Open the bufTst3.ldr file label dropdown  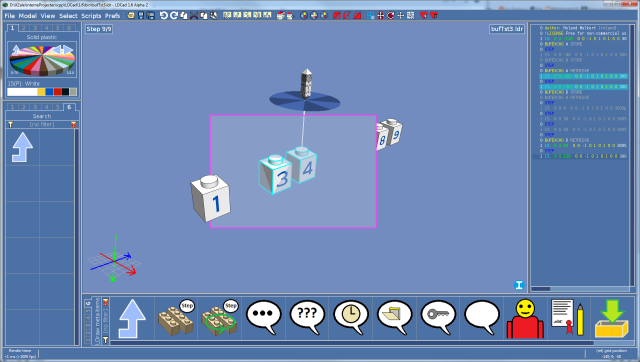point(507,29)
